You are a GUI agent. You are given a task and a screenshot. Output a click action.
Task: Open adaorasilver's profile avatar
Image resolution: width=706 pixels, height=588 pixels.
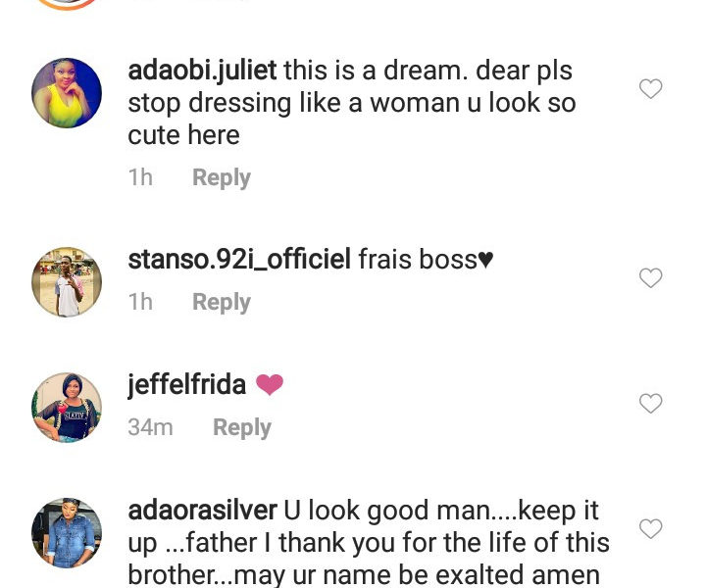click(x=67, y=532)
